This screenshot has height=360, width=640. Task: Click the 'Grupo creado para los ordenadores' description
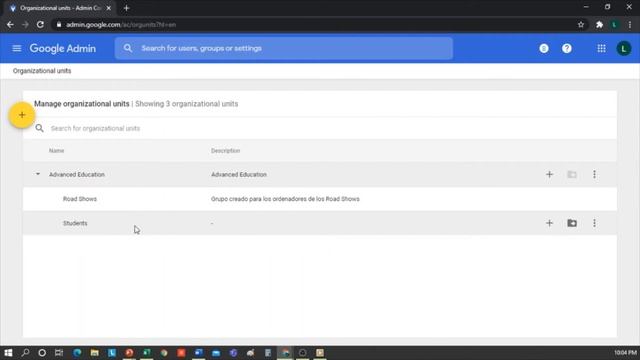point(285,199)
